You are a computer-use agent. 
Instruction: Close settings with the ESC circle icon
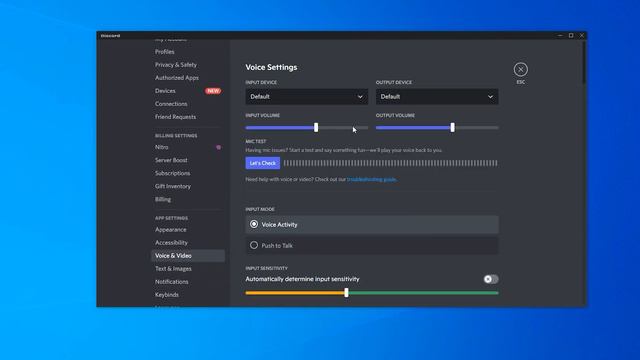[x=520, y=69]
